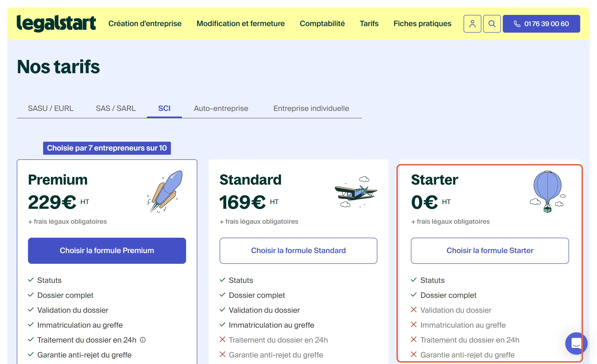Open Création d'entreprise menu
597x364 pixels.
click(145, 24)
